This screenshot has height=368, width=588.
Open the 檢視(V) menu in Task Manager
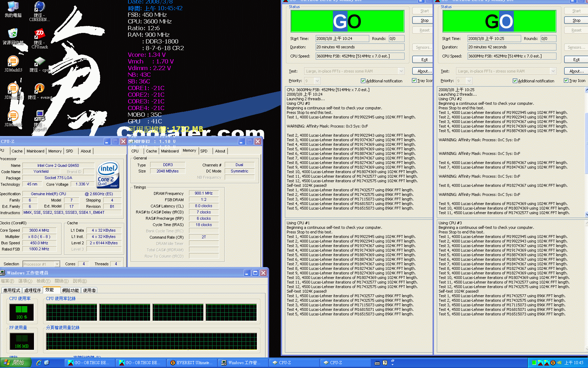(x=43, y=281)
